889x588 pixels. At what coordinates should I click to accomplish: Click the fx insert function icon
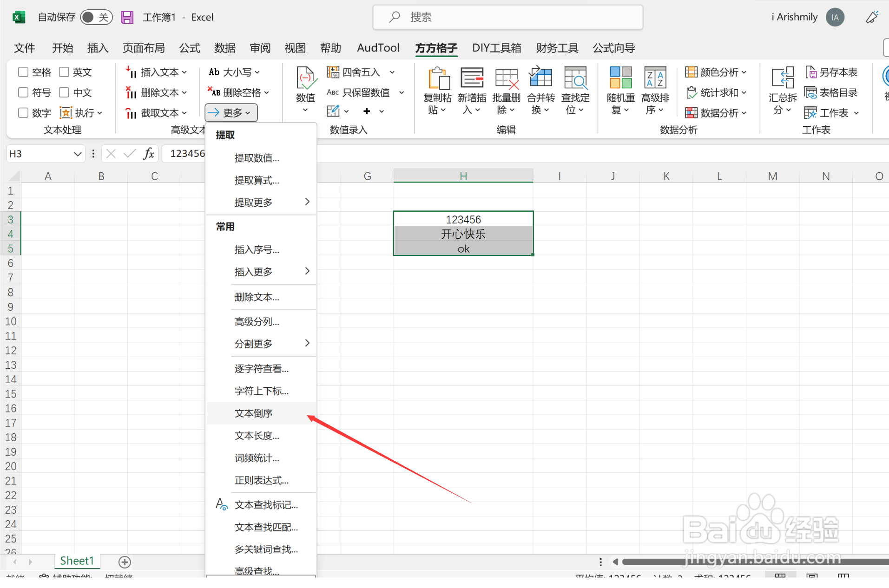(149, 154)
